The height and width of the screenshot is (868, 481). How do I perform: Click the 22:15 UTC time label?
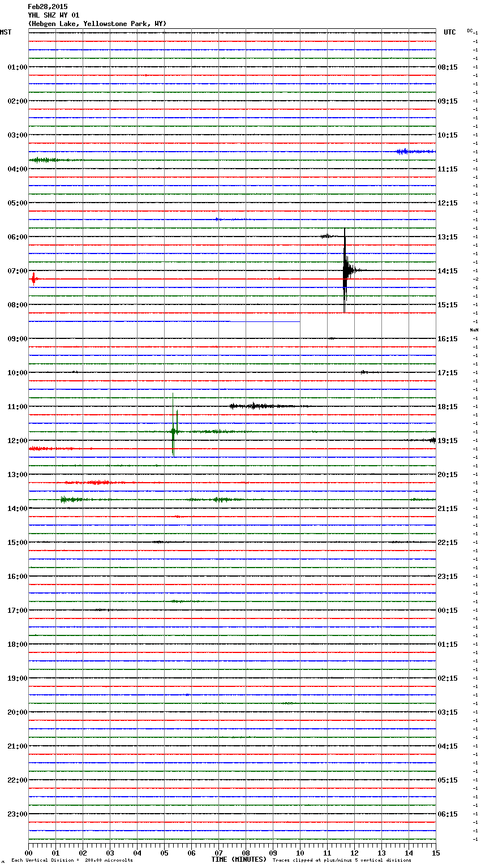[448, 543]
